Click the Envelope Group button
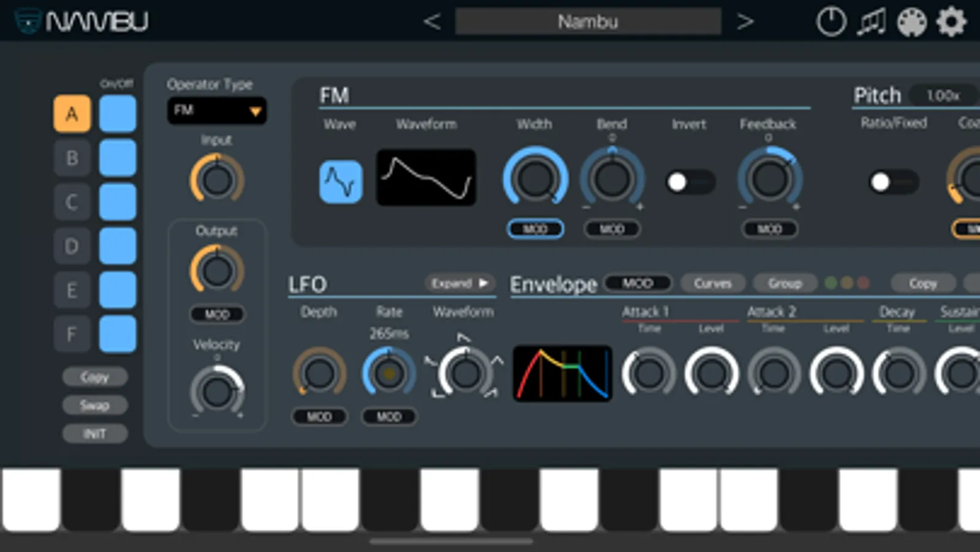Image resolution: width=980 pixels, height=552 pixels. pyautogui.click(x=785, y=283)
